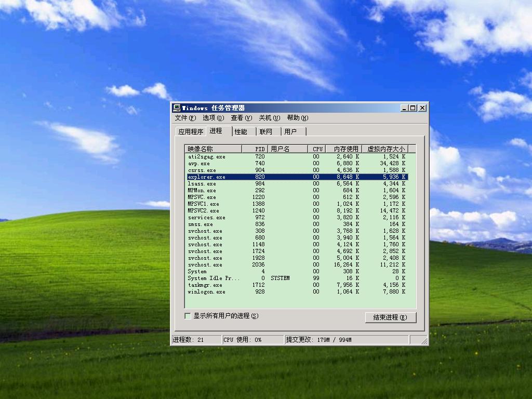The image size is (532, 399).
Task: Select the System process row, PID 4
Action: click(297, 271)
